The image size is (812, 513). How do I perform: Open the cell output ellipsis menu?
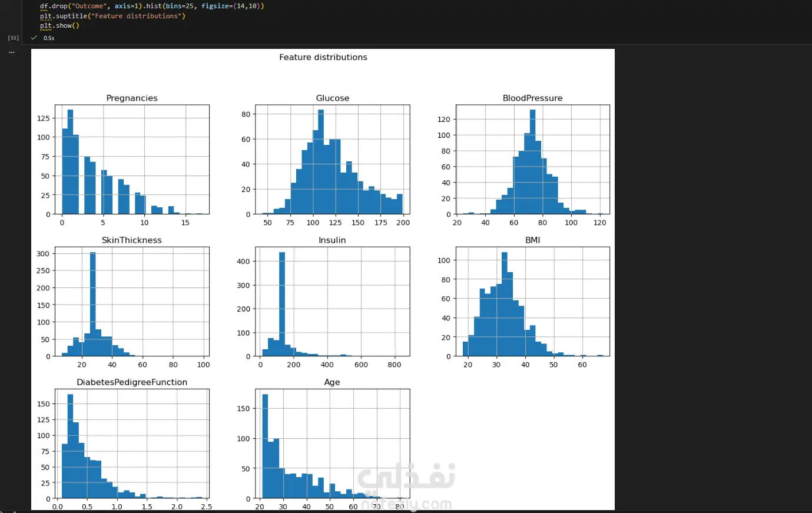point(11,52)
